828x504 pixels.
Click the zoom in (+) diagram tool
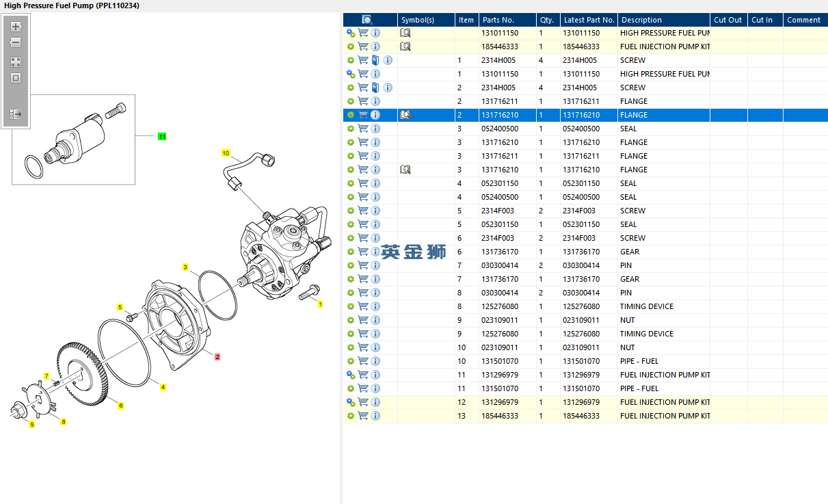[16, 27]
